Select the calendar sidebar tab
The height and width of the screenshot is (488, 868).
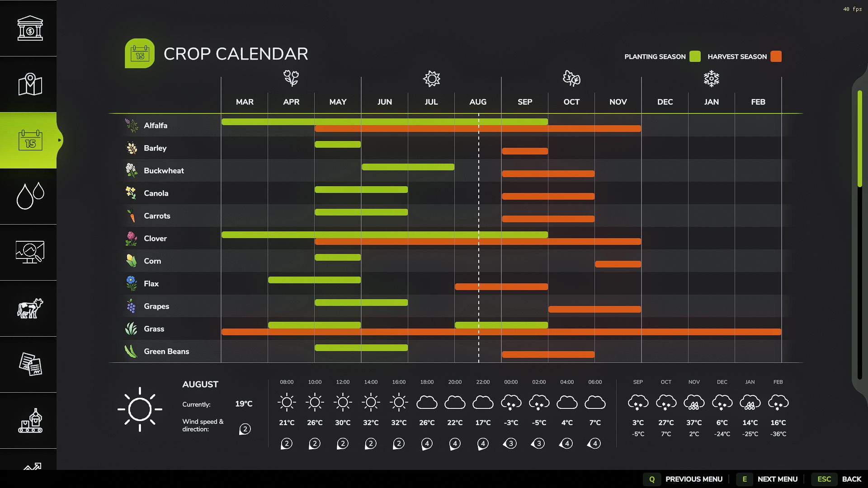click(x=30, y=140)
